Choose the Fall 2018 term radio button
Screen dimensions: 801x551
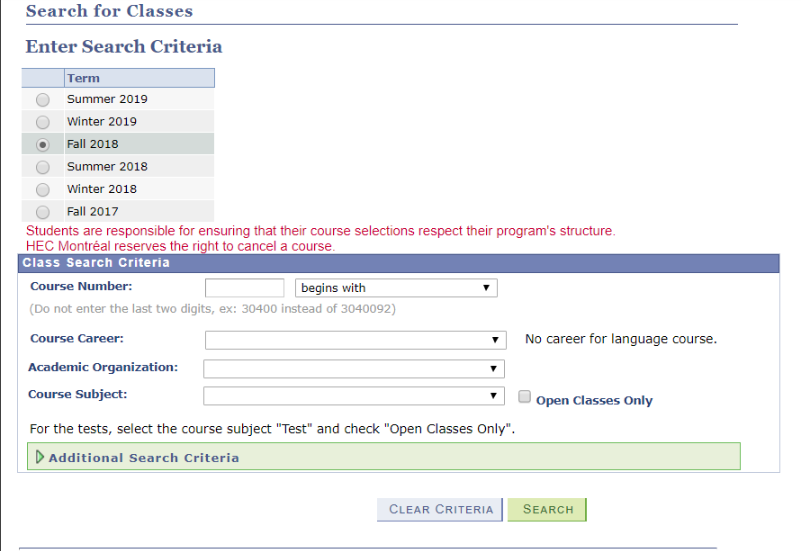coord(43,145)
